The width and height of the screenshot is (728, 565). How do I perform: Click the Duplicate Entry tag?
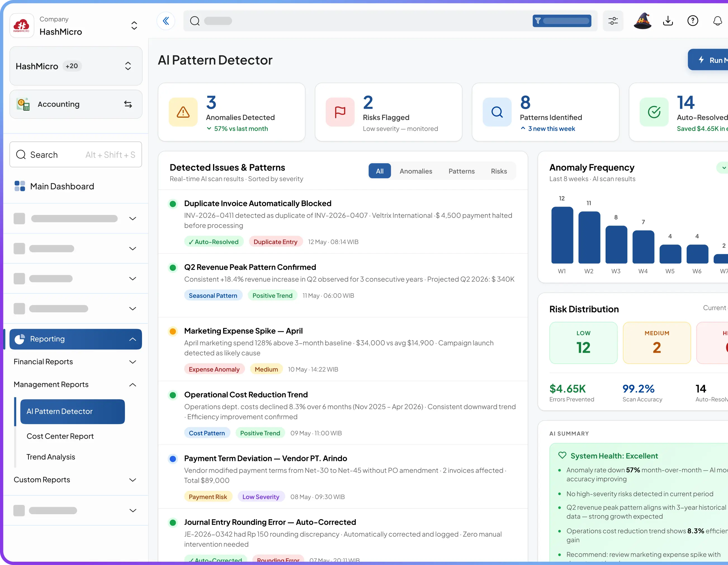coord(275,242)
